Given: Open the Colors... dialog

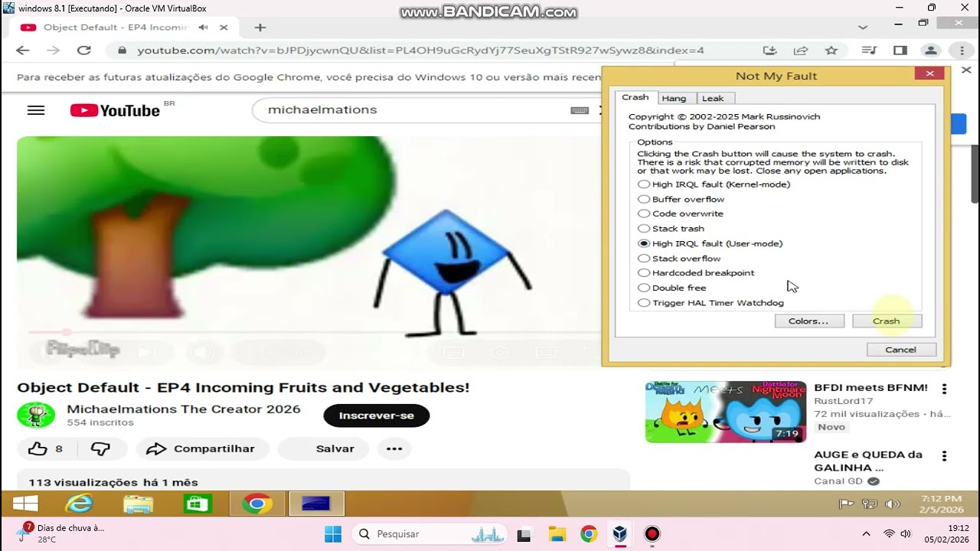Looking at the screenshot, I should pos(809,321).
